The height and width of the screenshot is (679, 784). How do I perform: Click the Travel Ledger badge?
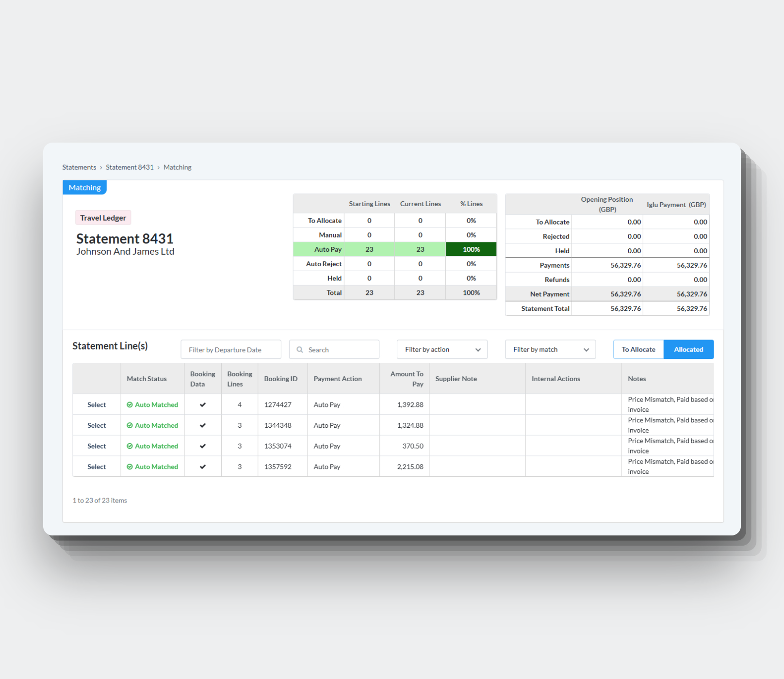point(103,218)
